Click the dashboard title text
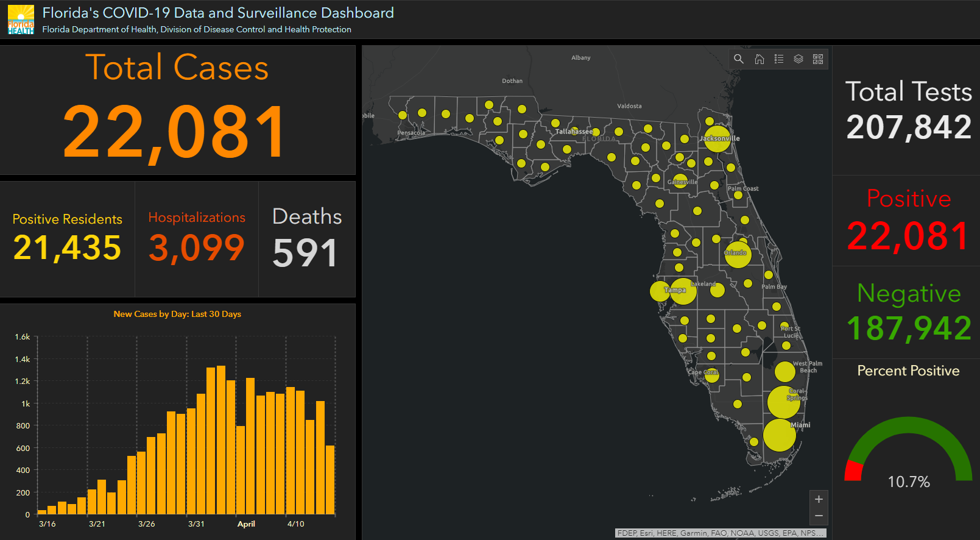The width and height of the screenshot is (980, 540). [x=218, y=13]
